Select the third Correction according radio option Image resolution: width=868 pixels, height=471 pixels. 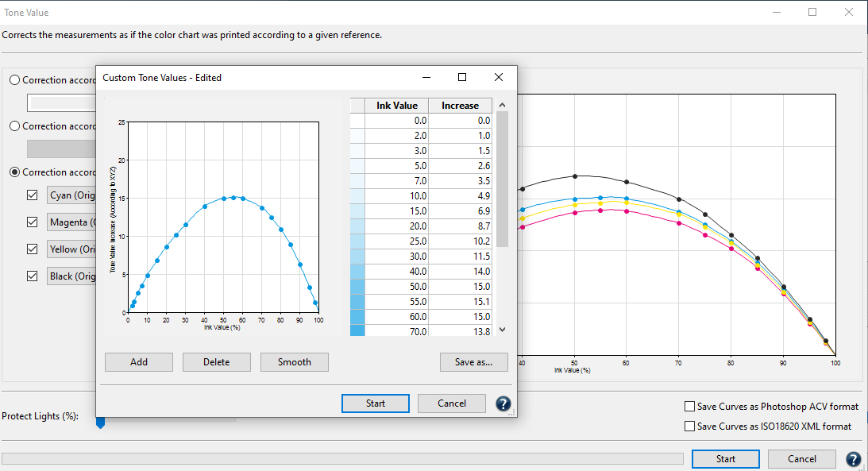(x=15, y=172)
